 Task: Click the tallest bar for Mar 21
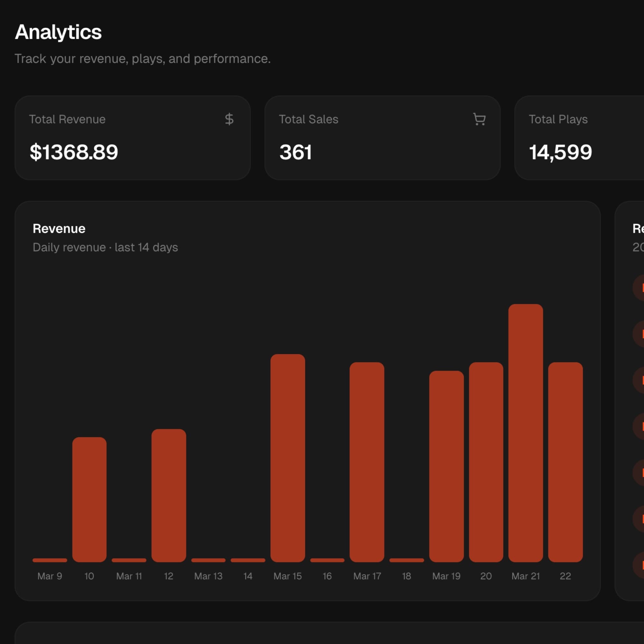point(526,433)
